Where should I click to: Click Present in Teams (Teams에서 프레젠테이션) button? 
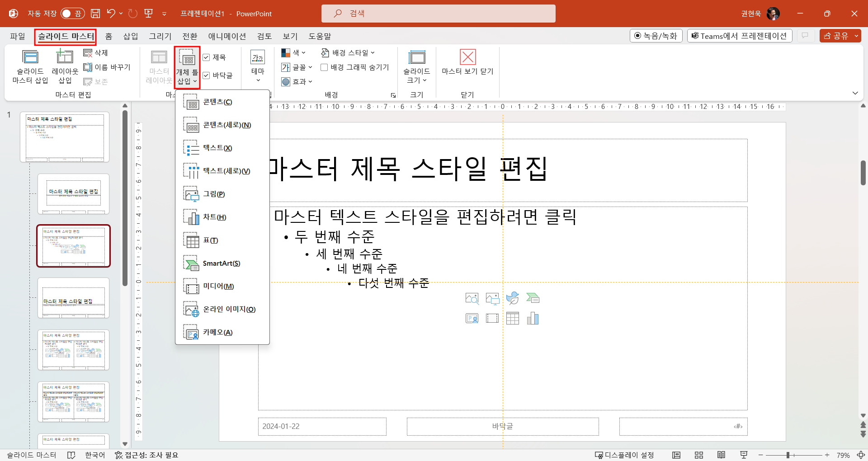(740, 36)
